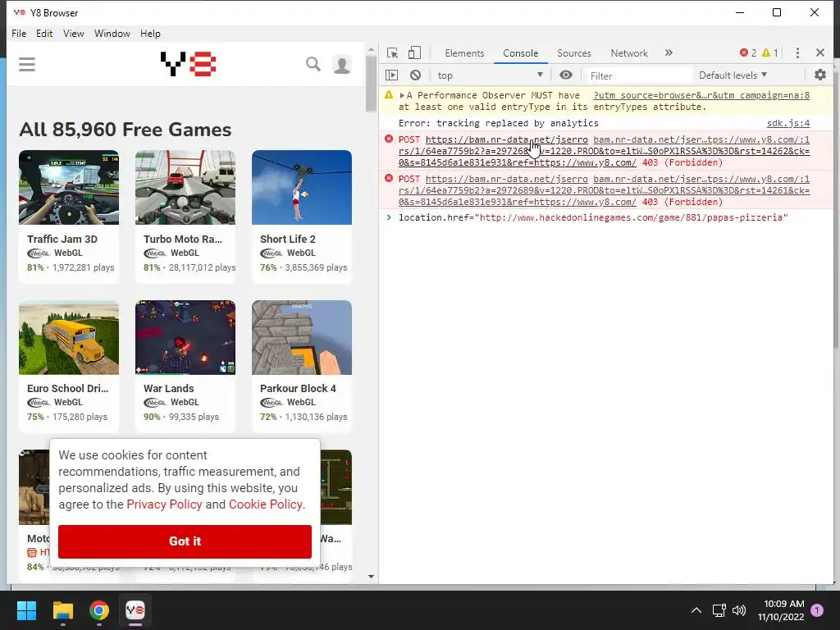
Task: Switch to the Network tab
Action: pyautogui.click(x=629, y=53)
